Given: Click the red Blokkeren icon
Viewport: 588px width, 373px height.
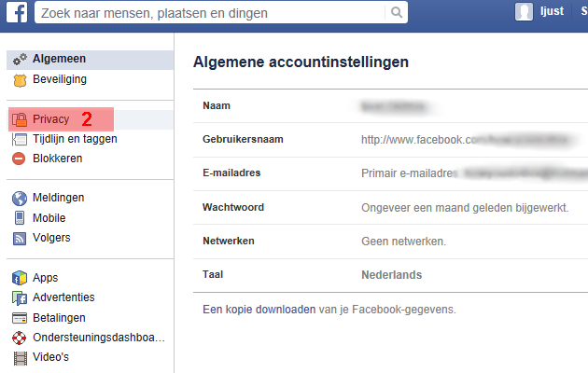Looking at the screenshot, I should tap(19, 159).
